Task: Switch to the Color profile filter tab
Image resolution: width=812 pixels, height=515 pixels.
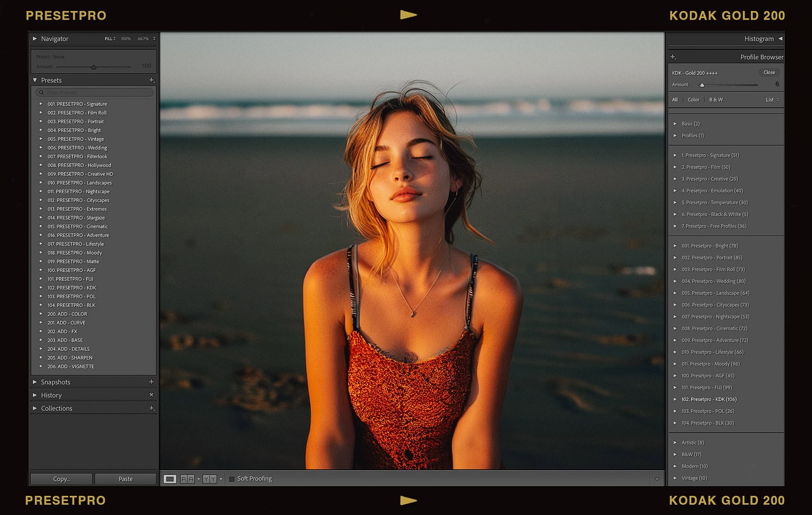Action: click(x=693, y=100)
